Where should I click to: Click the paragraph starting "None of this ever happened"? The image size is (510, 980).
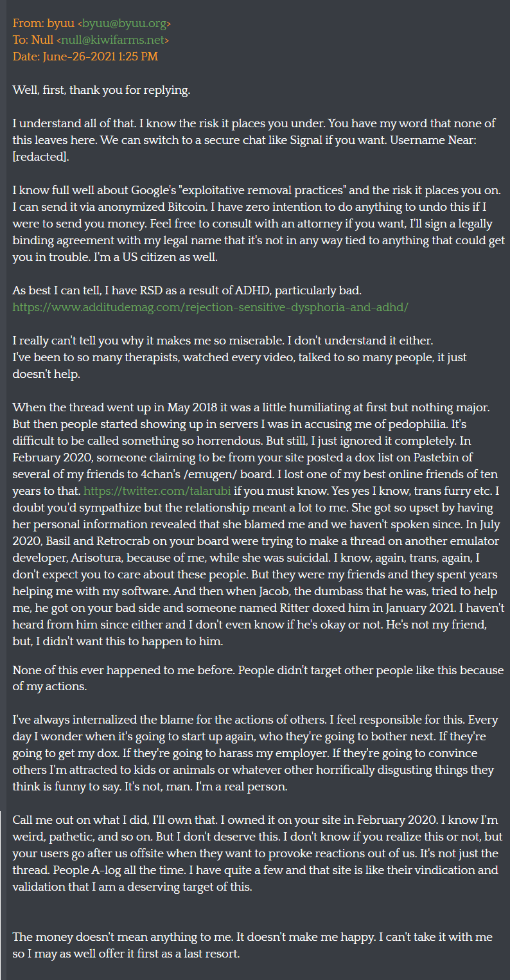pyautogui.click(x=257, y=679)
